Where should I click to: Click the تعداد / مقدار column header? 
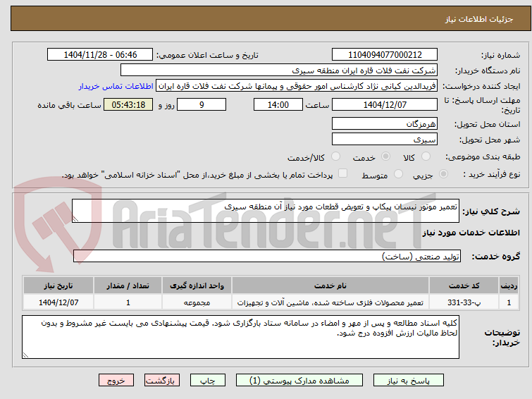(128, 286)
